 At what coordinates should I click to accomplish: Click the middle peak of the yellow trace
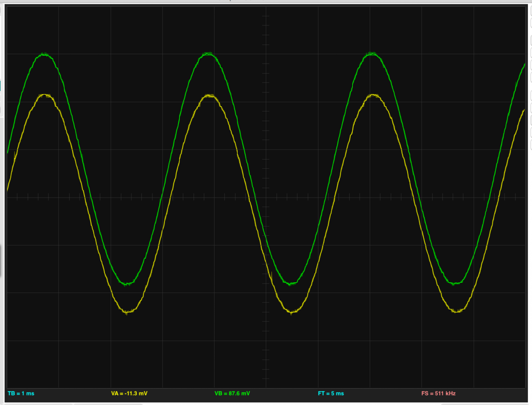click(209, 96)
